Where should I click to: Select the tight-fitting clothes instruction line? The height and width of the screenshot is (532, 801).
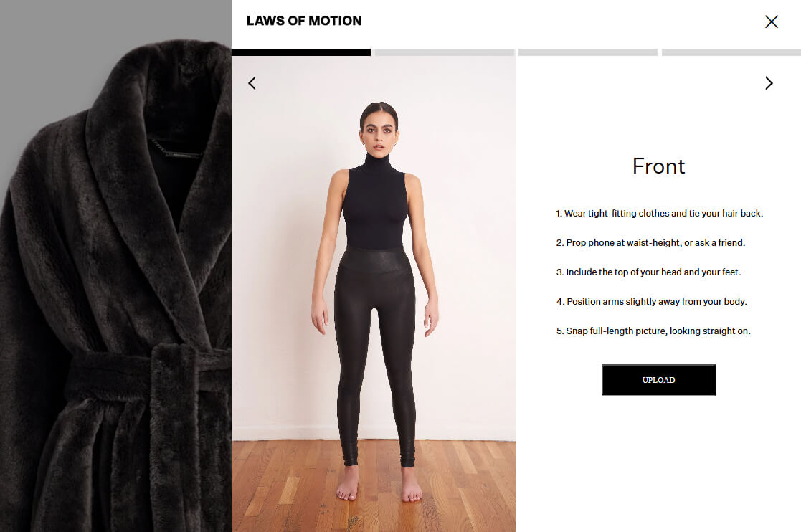pos(659,214)
